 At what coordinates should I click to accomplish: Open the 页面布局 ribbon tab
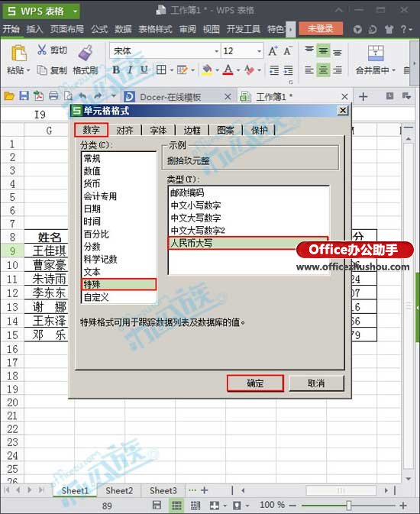click(67, 29)
